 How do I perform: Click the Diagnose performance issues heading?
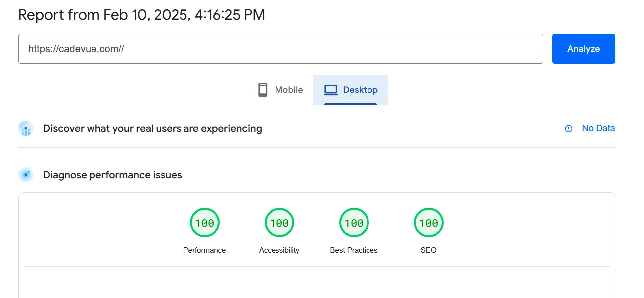pos(112,175)
